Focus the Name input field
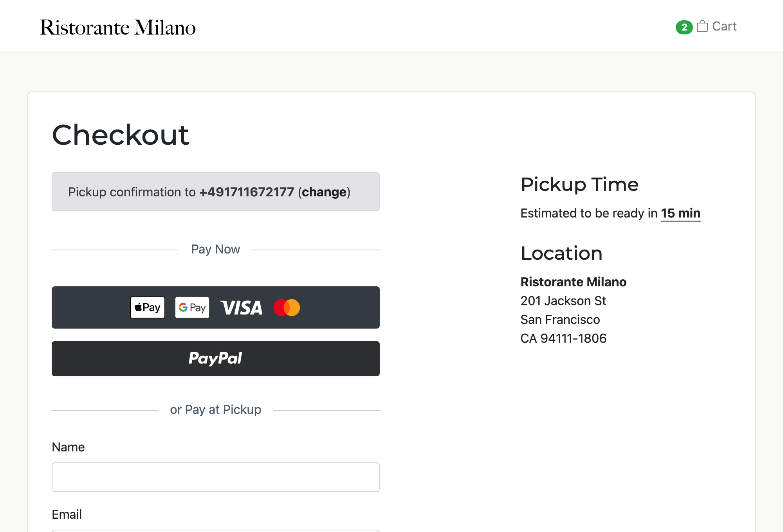The width and height of the screenshot is (783, 532). [216, 477]
